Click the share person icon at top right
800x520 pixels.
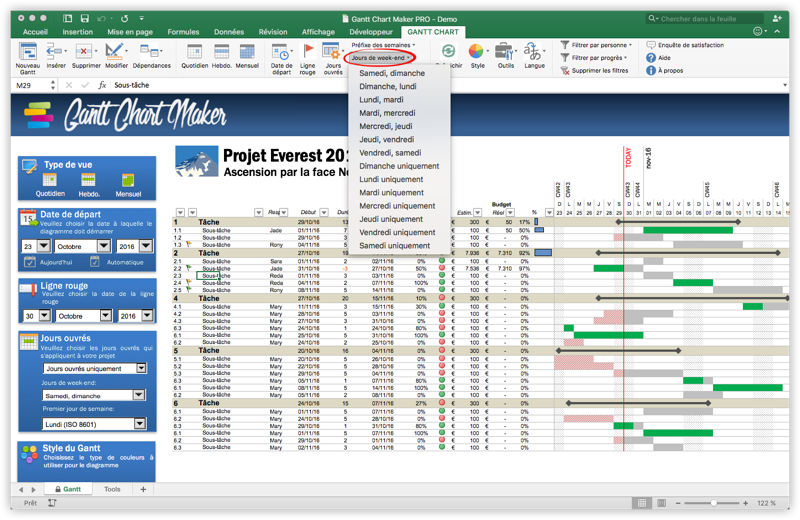777,18
